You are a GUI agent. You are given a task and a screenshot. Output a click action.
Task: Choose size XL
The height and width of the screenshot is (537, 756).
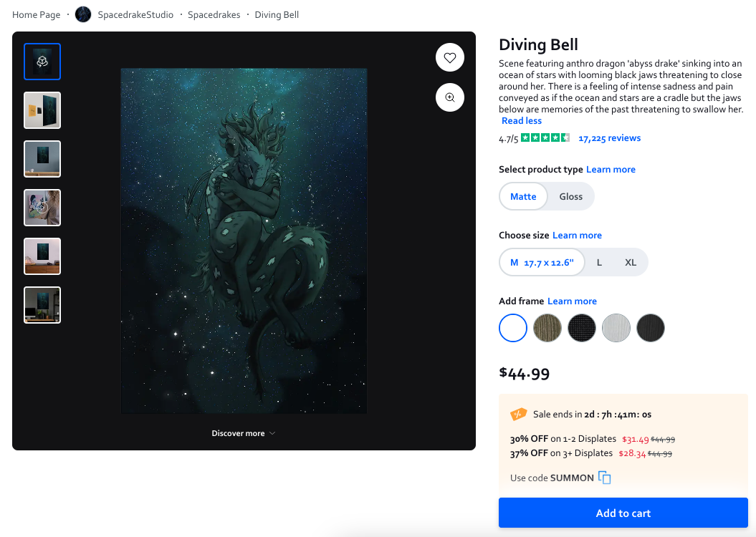630,263
